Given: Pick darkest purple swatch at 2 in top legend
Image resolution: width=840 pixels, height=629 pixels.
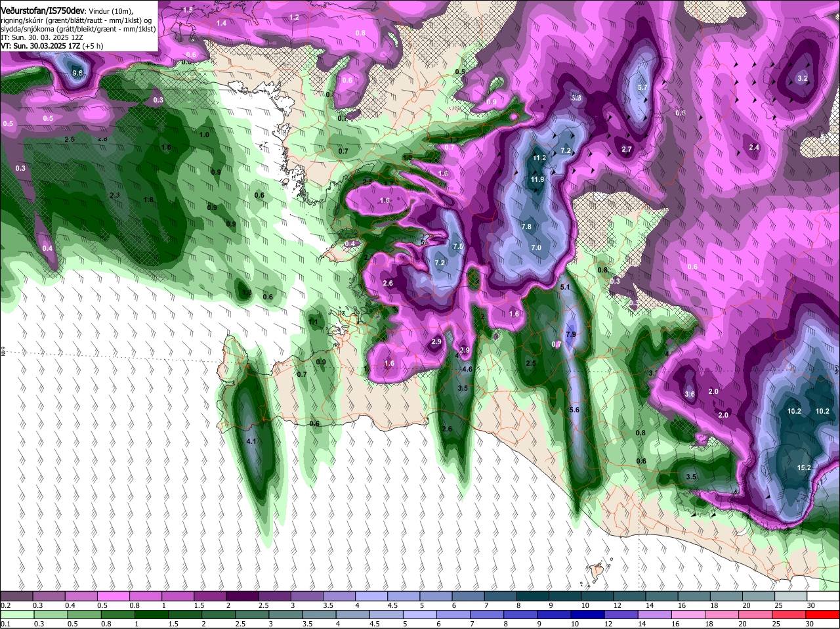Looking at the screenshot, I should pyautogui.click(x=242, y=596).
